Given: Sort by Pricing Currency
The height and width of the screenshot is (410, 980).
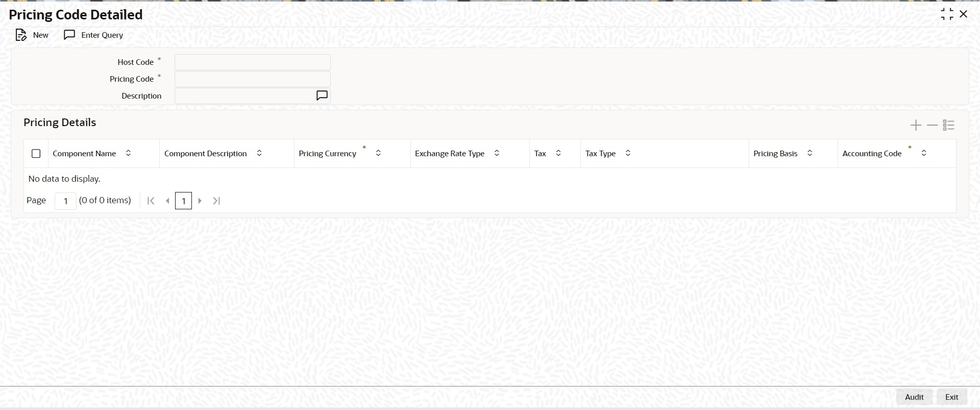Looking at the screenshot, I should 378,153.
